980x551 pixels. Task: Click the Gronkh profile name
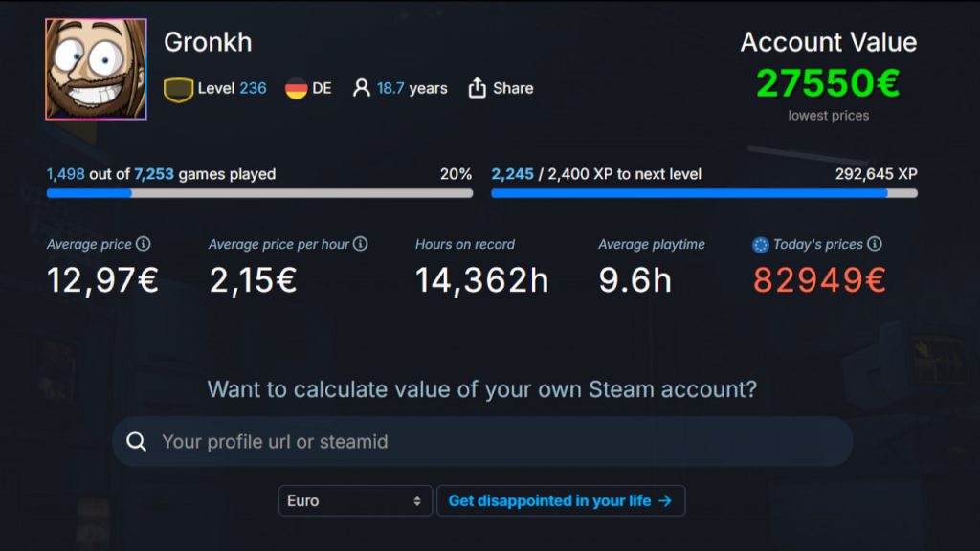pos(208,42)
